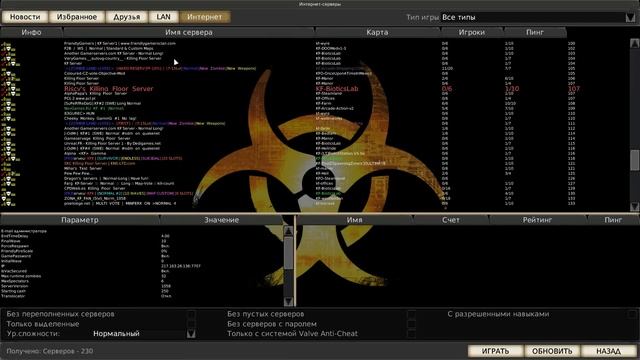640x360 pixels.
Task: Sort servers by the Инфо column
Action: (31, 32)
